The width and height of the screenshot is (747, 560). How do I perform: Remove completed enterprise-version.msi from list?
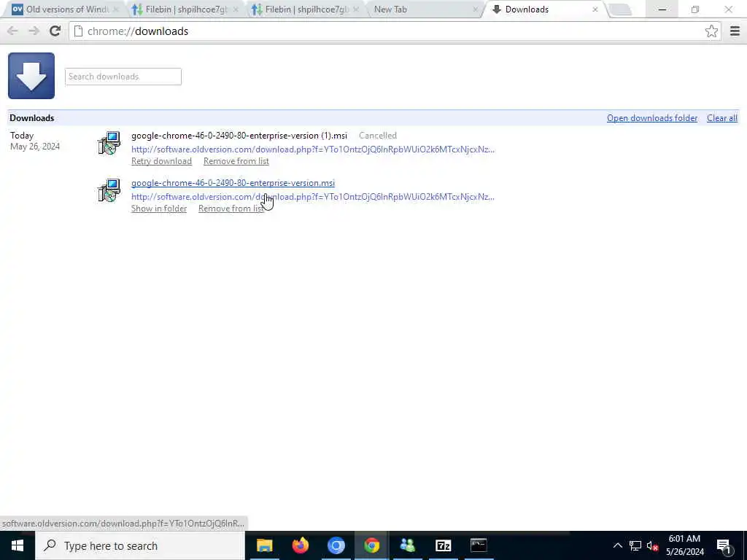pyautogui.click(x=231, y=209)
